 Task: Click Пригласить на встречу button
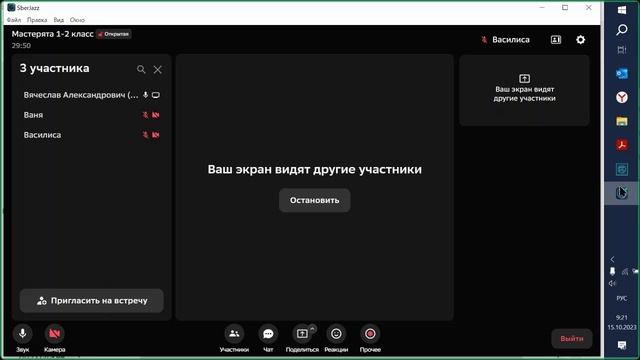tap(92, 301)
